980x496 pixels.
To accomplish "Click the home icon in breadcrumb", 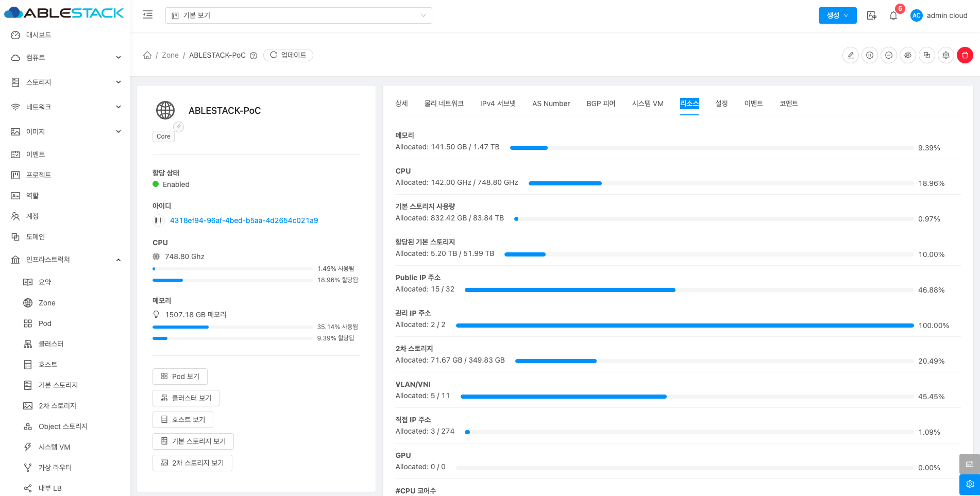I will coord(147,55).
